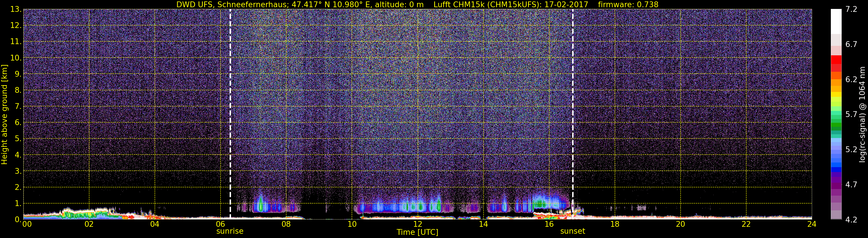Click the colorbar value '5.7'

[851, 115]
